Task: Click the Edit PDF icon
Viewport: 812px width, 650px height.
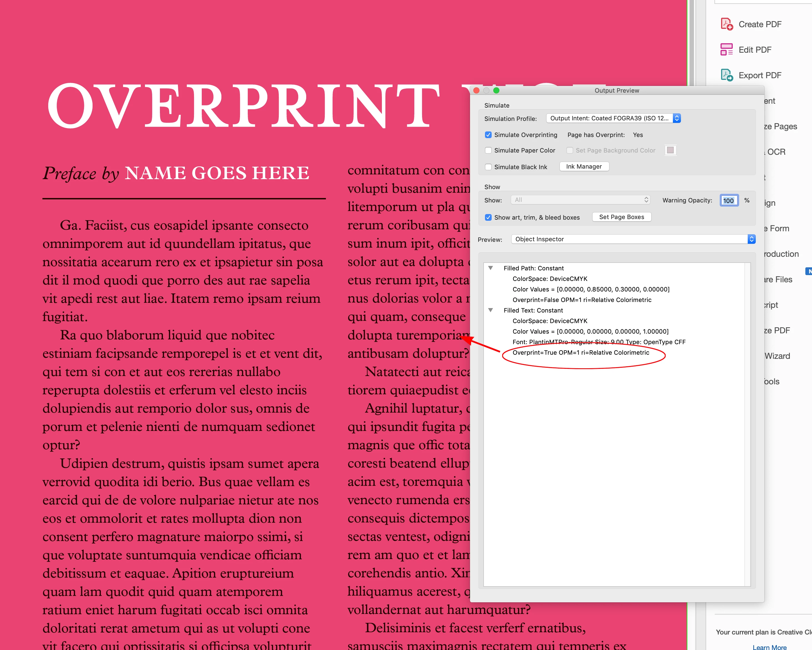Action: (x=726, y=50)
